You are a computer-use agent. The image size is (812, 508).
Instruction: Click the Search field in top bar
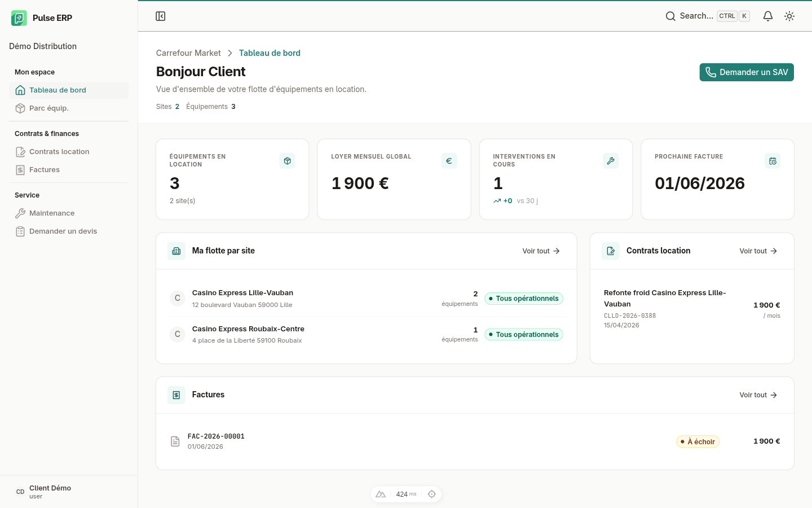708,16
